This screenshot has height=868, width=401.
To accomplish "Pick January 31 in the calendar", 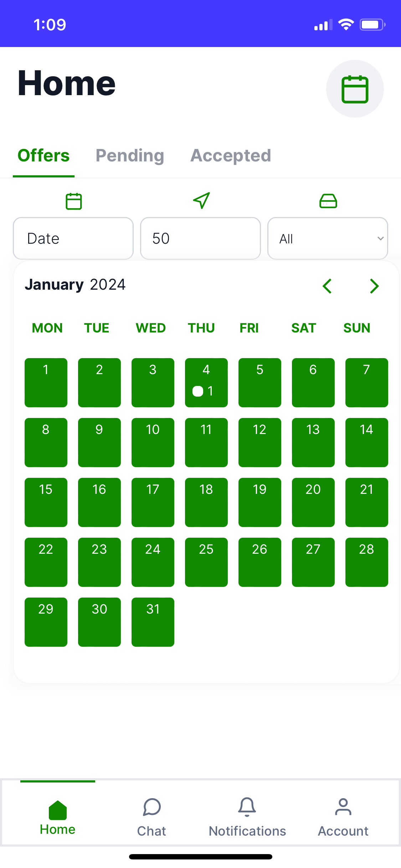I will [x=153, y=622].
